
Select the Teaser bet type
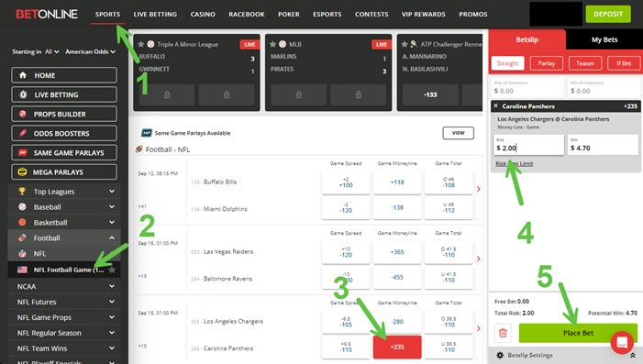[585, 63]
